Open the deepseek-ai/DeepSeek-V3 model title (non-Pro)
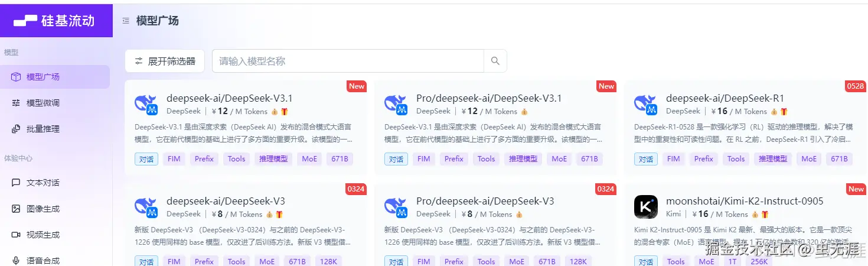This screenshot has height=266, width=868. click(226, 201)
